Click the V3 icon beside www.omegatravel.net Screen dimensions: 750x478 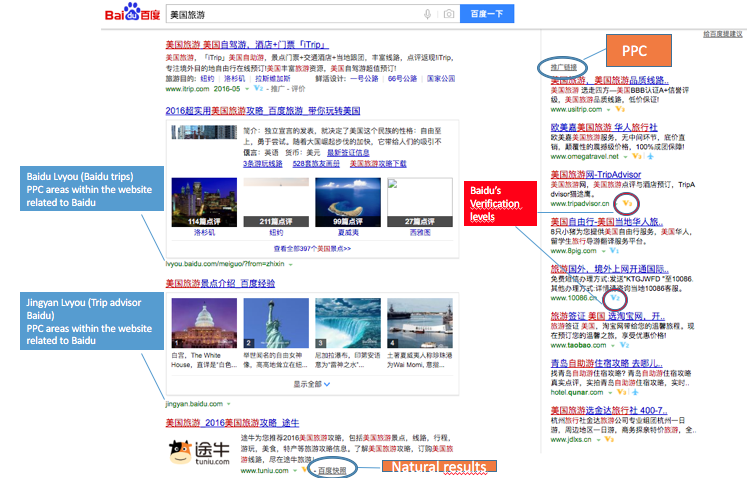(636, 156)
